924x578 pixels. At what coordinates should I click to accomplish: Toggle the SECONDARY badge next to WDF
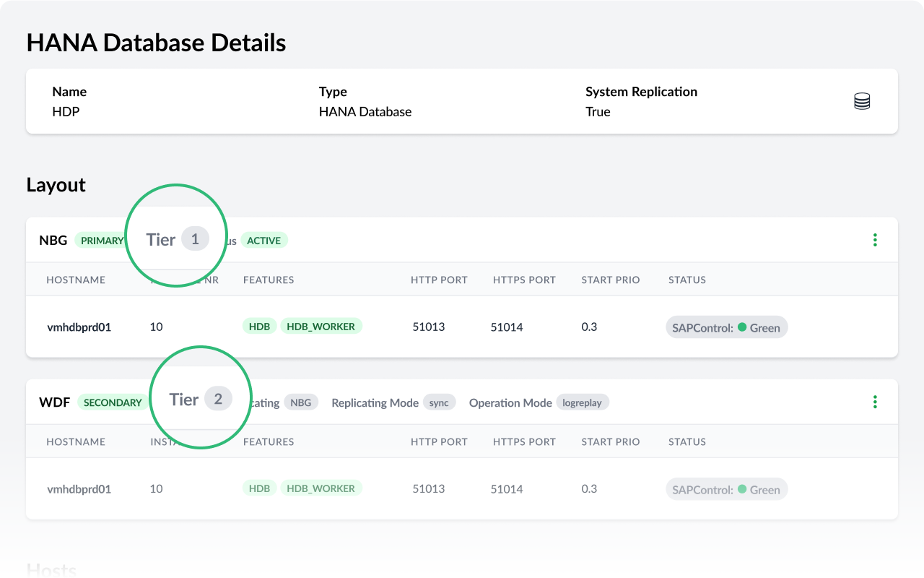(x=113, y=402)
